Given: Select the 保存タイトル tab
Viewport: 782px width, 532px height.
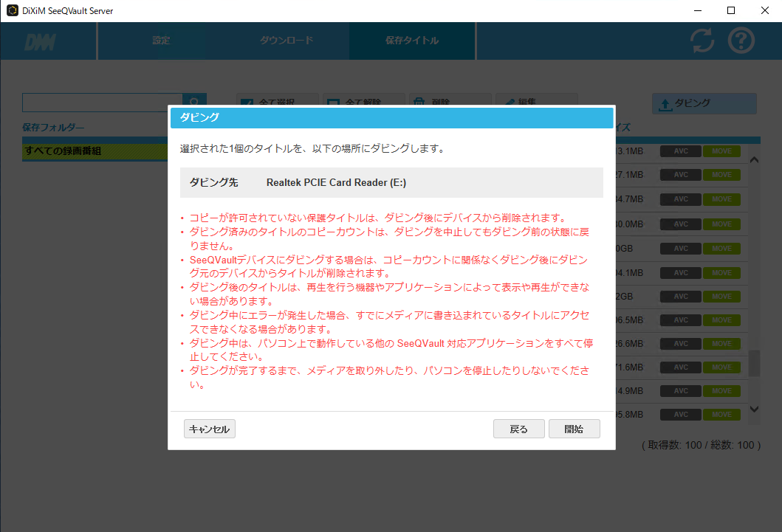Looking at the screenshot, I should click(412, 41).
